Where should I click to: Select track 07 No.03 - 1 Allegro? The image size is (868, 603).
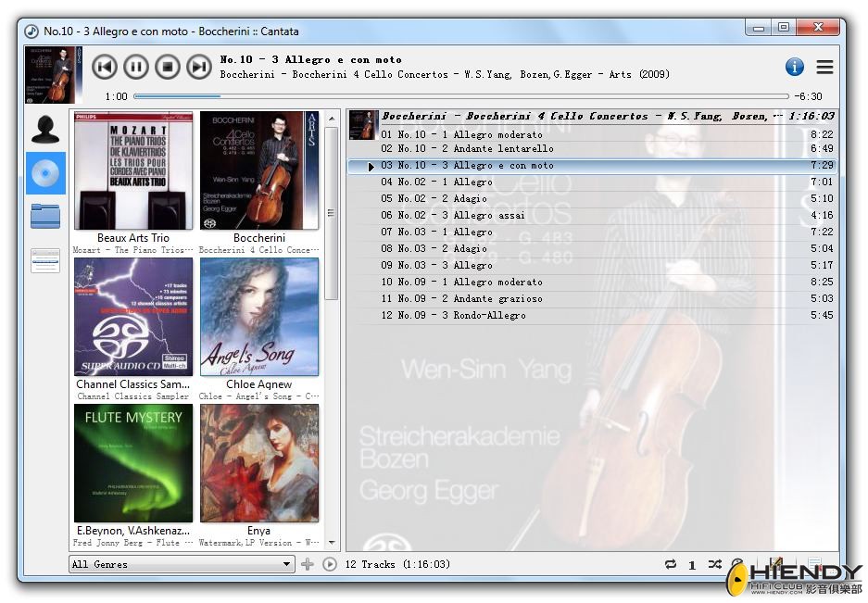tap(591, 232)
